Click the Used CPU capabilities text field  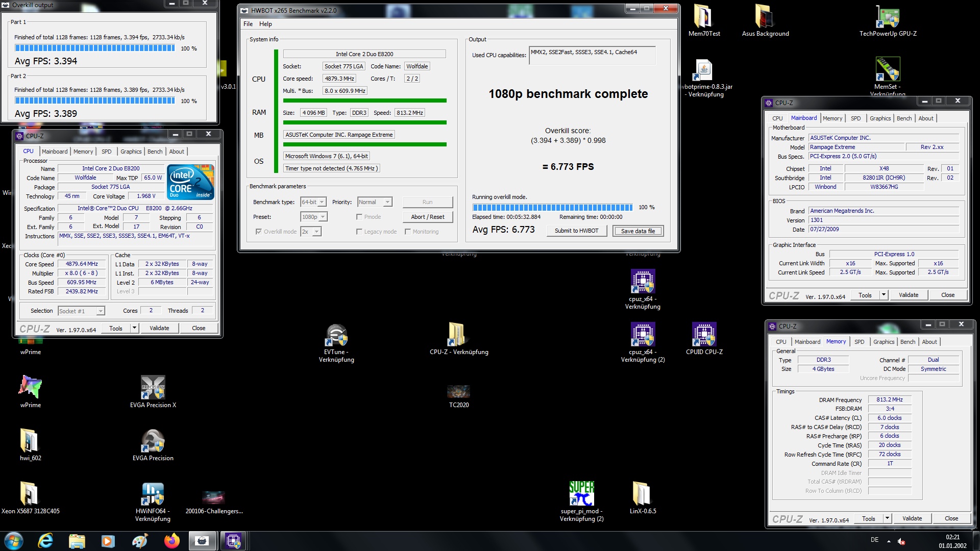click(x=592, y=55)
